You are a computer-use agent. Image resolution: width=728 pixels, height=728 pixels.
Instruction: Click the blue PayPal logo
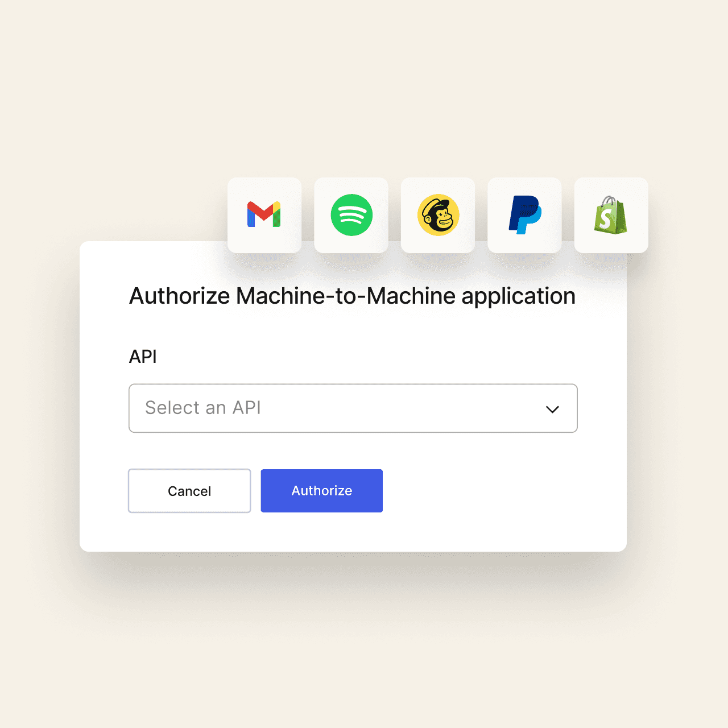click(x=524, y=215)
